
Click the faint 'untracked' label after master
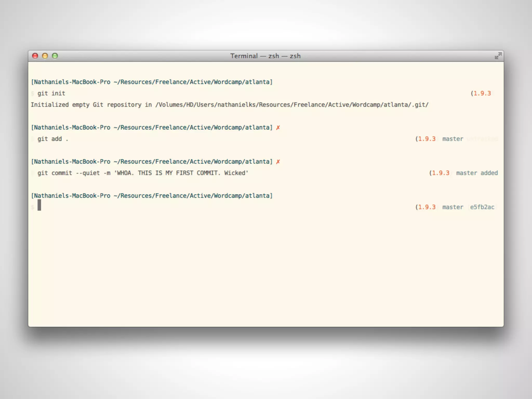click(x=482, y=139)
